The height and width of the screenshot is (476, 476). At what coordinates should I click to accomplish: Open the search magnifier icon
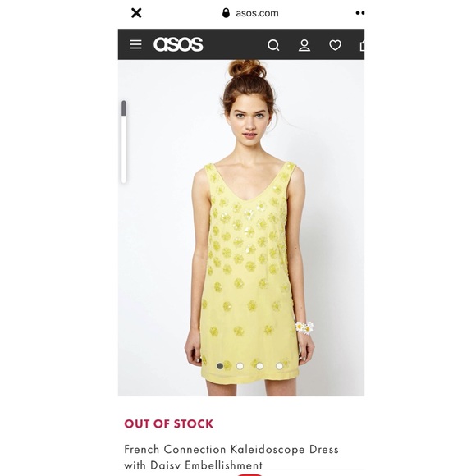point(273,45)
